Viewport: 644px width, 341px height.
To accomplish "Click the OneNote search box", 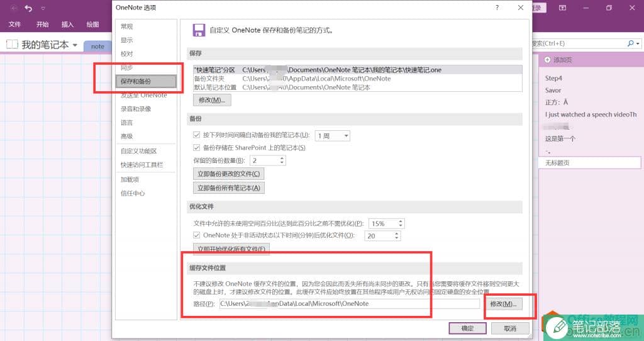I will [579, 43].
